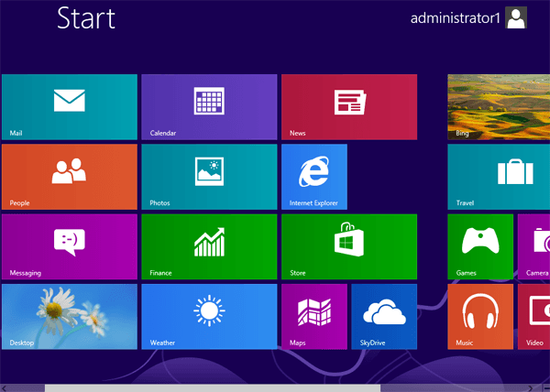Launch the Games tile

[x=480, y=246]
